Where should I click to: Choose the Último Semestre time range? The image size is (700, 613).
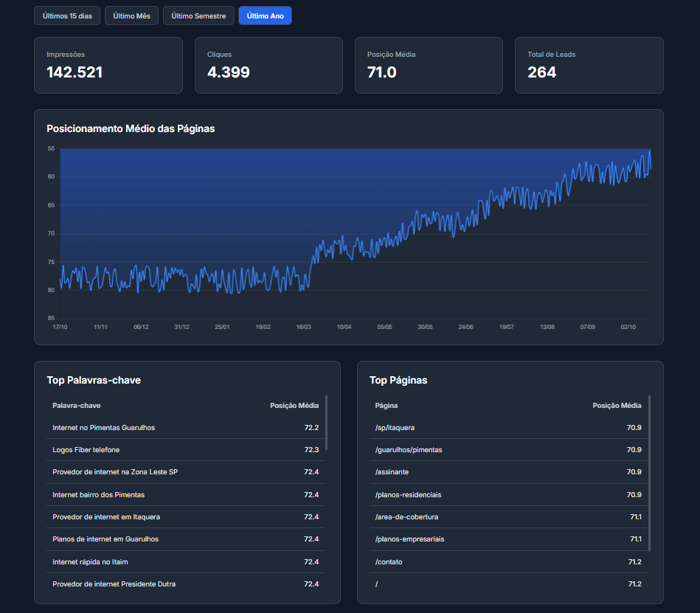click(198, 15)
